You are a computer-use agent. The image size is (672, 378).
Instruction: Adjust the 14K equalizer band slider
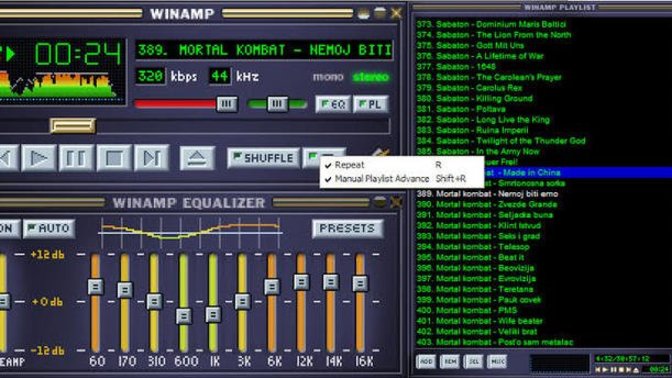[330, 282]
